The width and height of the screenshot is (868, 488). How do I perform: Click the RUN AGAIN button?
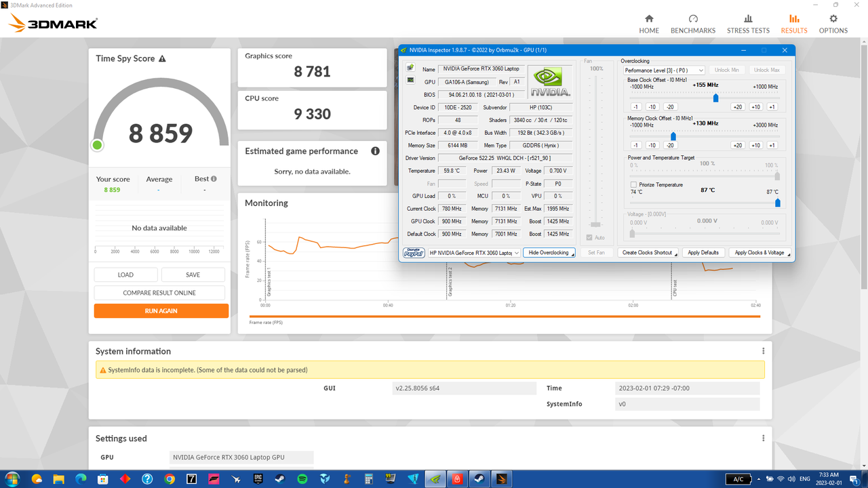pos(161,310)
